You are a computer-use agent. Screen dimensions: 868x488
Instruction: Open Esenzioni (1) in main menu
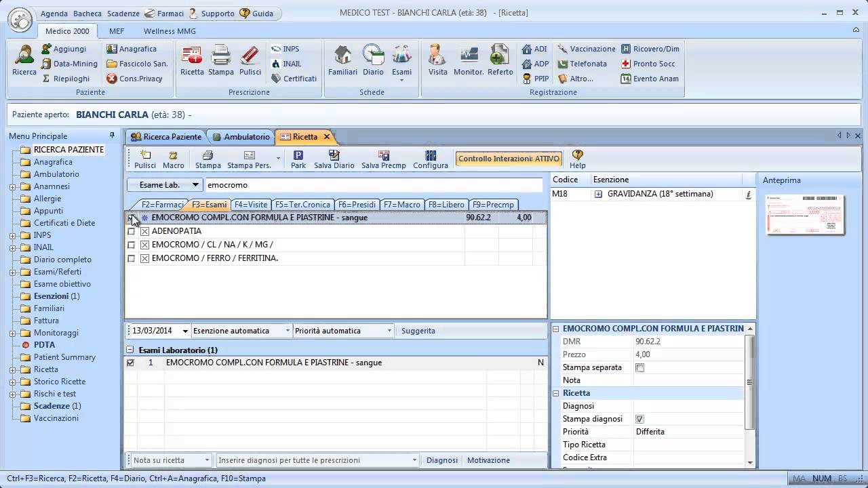[x=56, y=296]
